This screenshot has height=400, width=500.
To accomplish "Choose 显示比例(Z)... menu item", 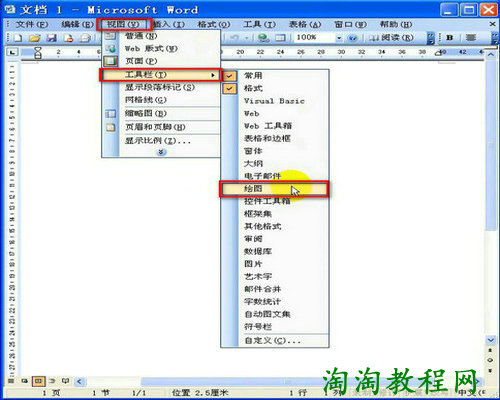I will (x=161, y=141).
